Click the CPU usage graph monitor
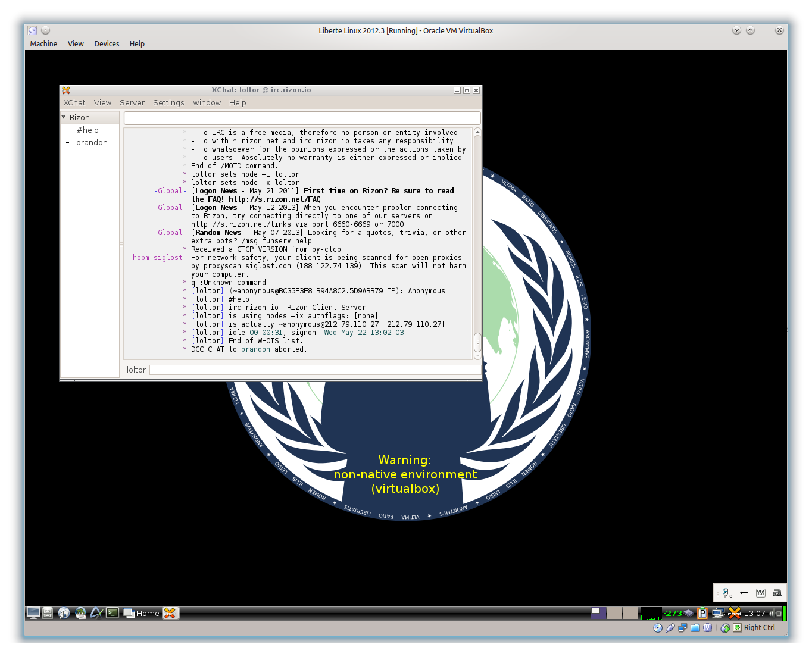812x660 pixels. click(x=650, y=614)
